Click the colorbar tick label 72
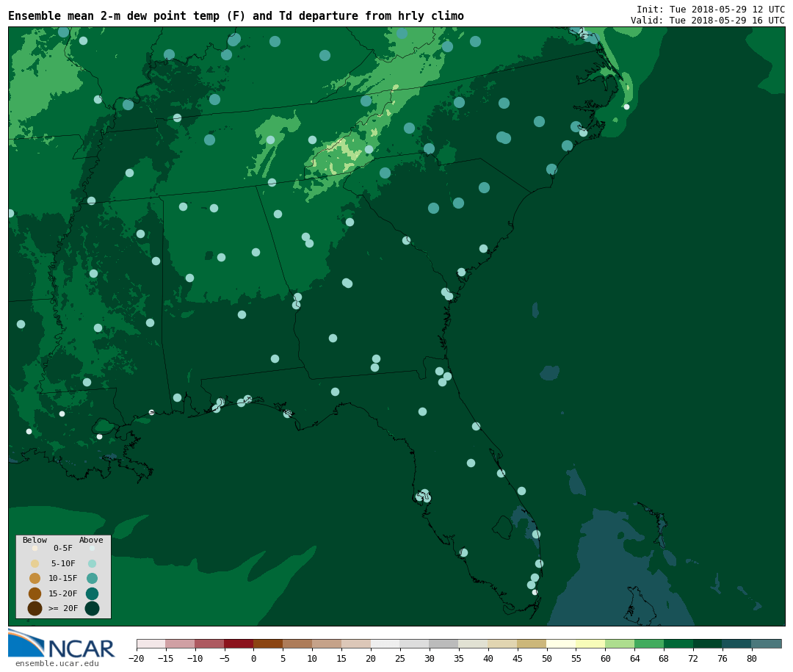Image resolution: width=793 pixels, height=672 pixels. [x=693, y=658]
